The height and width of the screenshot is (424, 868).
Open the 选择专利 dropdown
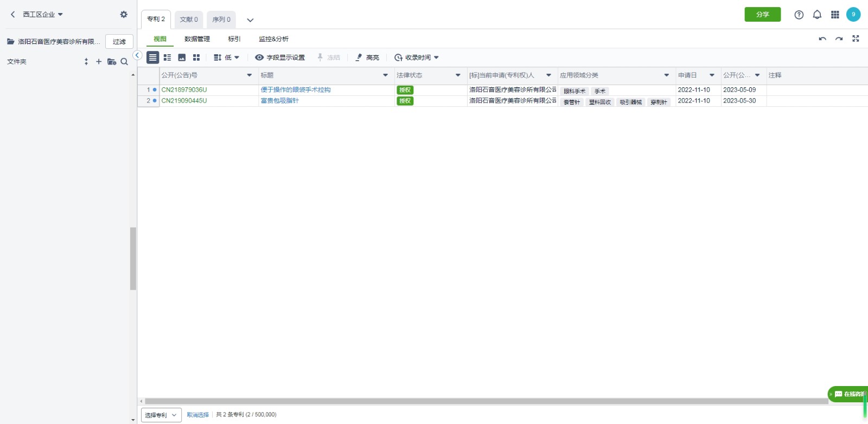coord(161,415)
